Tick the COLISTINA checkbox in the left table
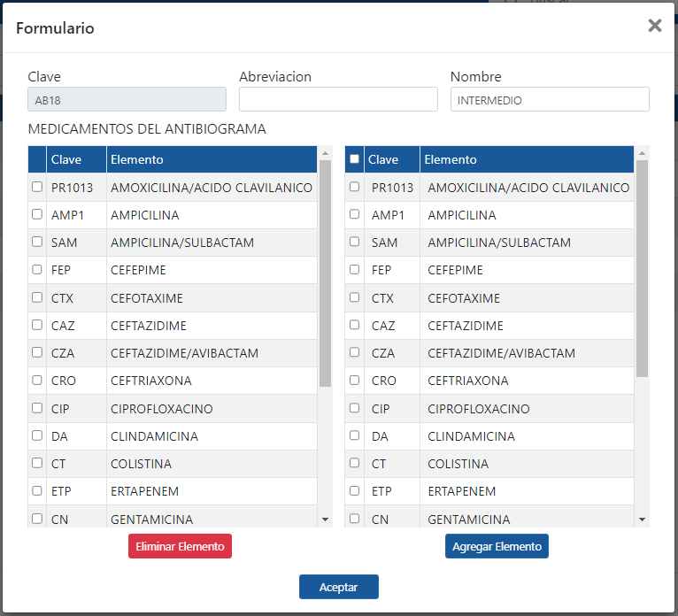Viewport: 678px width, 616px height. tap(37, 463)
